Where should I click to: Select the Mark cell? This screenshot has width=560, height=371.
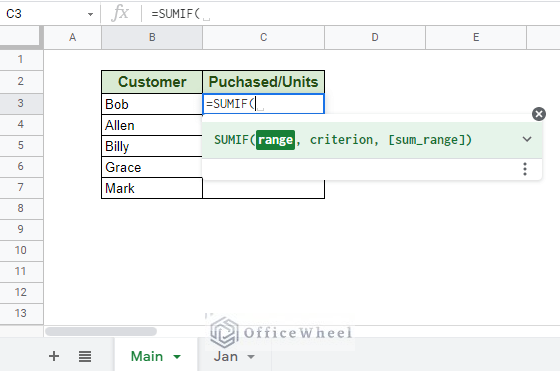click(x=152, y=188)
